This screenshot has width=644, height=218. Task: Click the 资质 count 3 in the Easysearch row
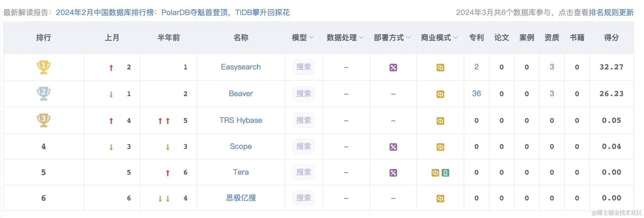tap(552, 67)
